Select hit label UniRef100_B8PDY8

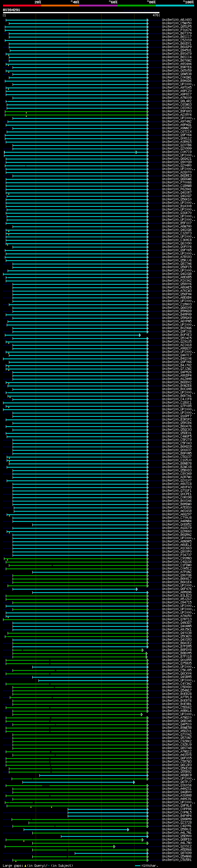tap(177, 650)
